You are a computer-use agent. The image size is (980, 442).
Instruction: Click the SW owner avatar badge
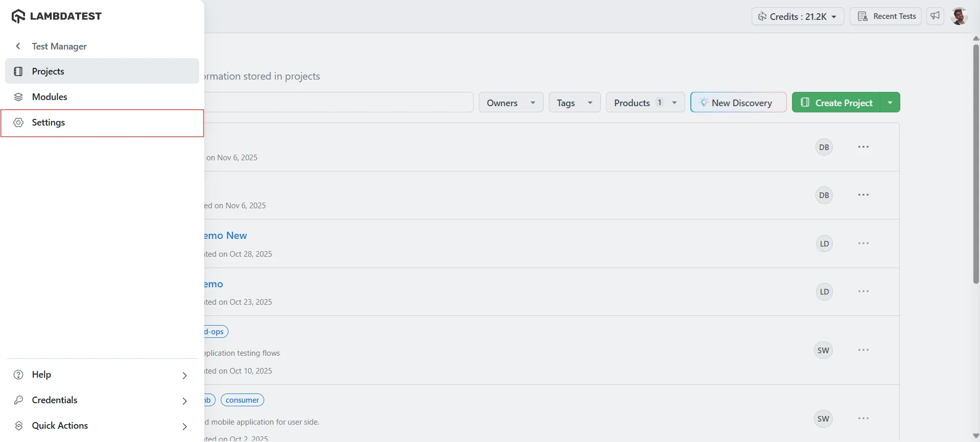coord(823,350)
